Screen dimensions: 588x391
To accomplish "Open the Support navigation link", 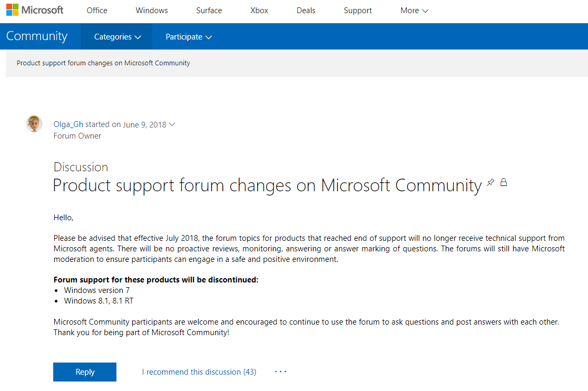I will [x=358, y=11].
